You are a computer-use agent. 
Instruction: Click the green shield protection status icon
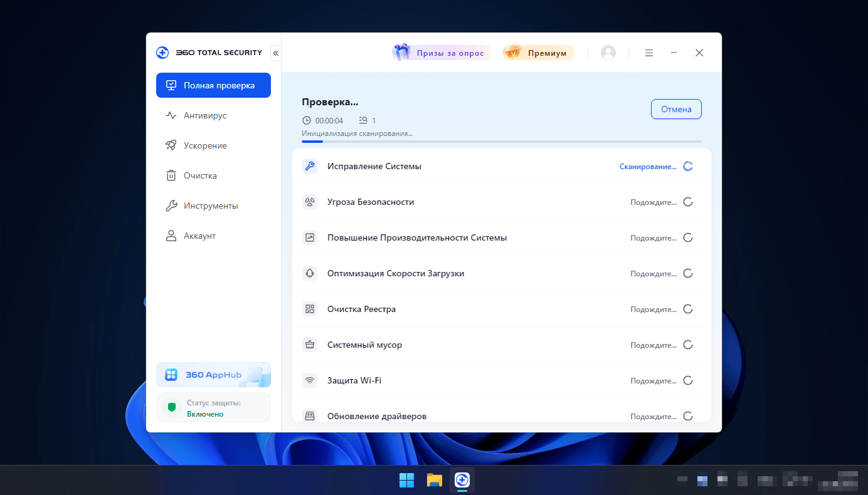tap(172, 407)
